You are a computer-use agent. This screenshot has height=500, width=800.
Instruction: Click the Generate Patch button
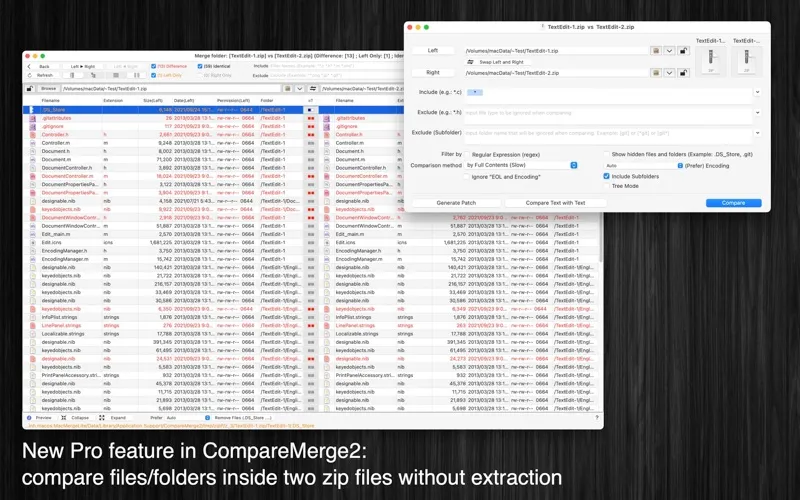tap(456, 203)
